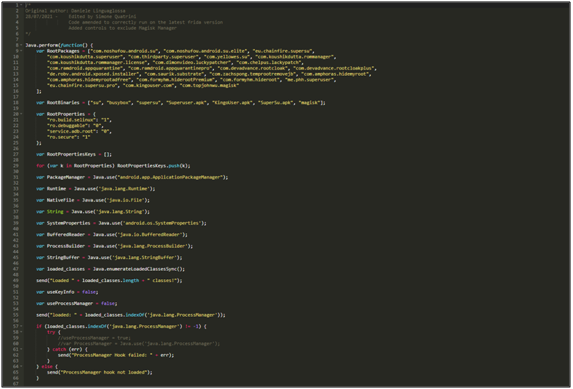Place cursor on 'Java.perform' at line 8
This screenshot has width=573, height=389.
point(42,45)
